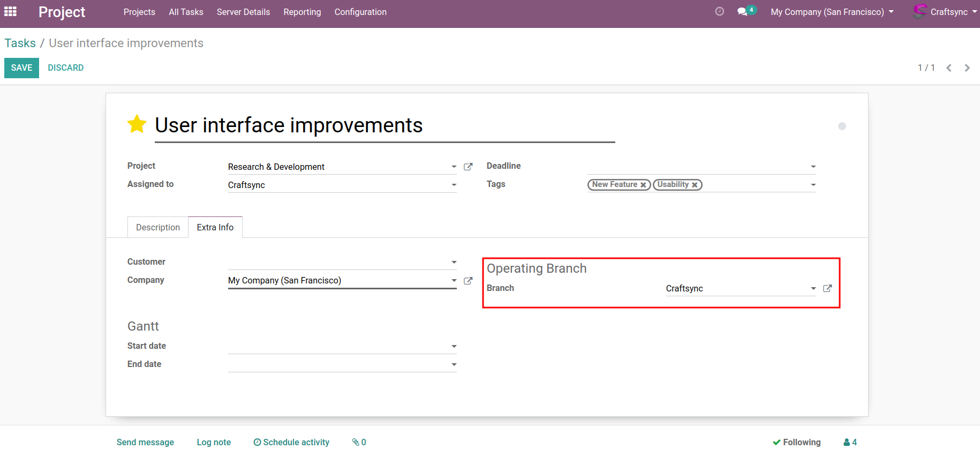Expand the Assigned to dropdown

pyautogui.click(x=454, y=185)
